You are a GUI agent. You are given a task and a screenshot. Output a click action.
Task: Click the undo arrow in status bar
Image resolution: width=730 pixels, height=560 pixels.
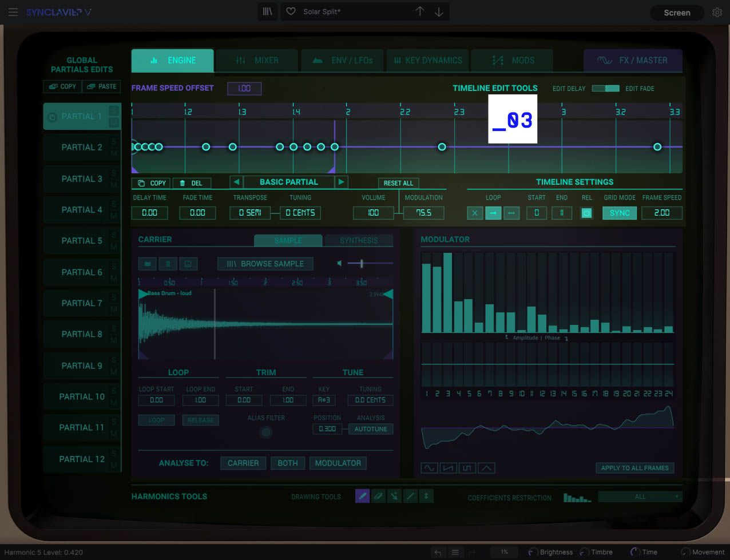click(438, 552)
